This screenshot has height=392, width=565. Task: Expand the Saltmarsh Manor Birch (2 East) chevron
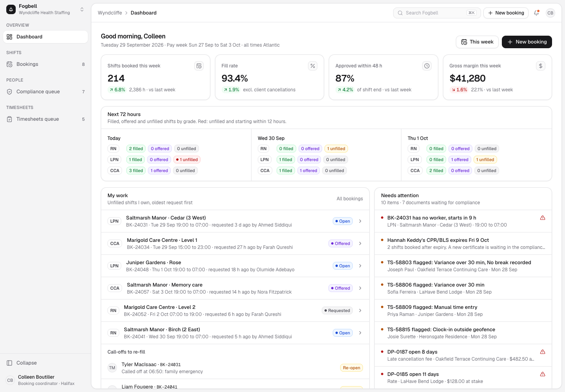coord(360,333)
